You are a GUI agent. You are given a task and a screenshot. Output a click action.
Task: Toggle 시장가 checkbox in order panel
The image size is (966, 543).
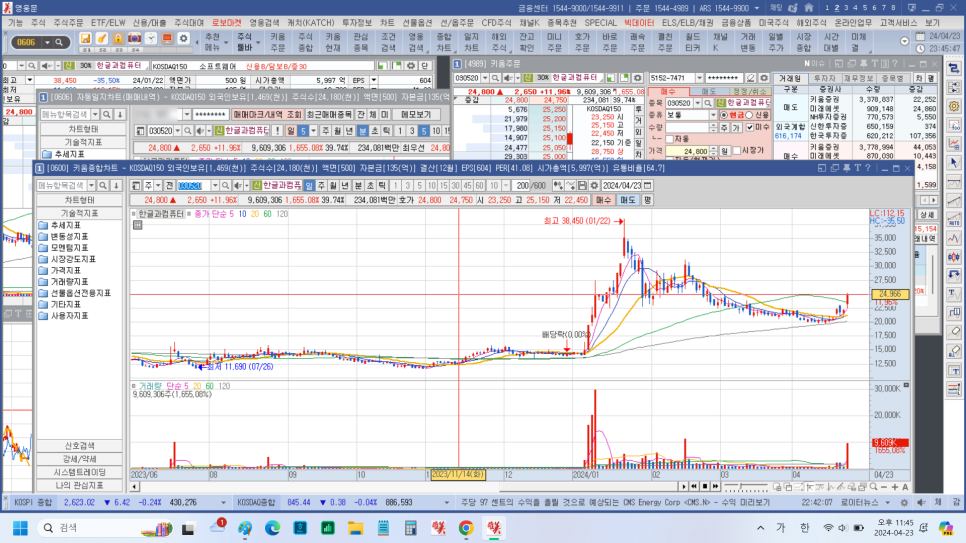tap(737, 151)
